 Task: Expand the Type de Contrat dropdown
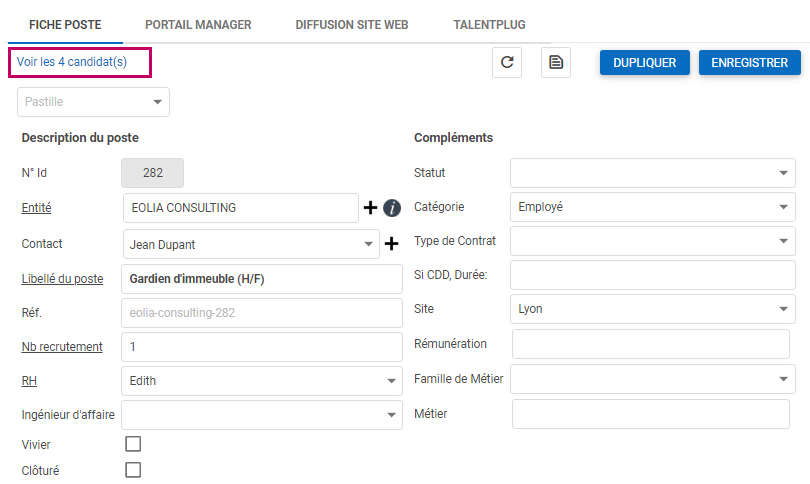652,241
